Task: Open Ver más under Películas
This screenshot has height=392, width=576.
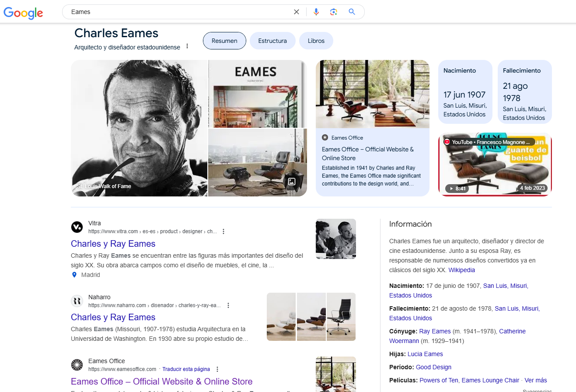Action: [x=536, y=380]
